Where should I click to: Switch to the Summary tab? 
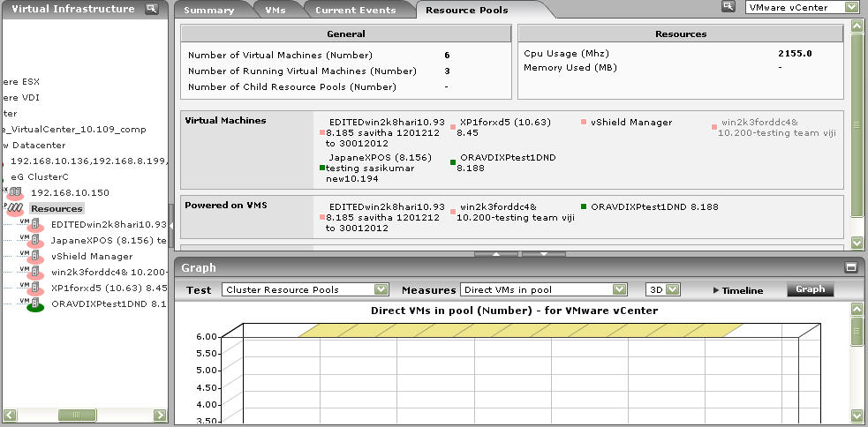(208, 10)
